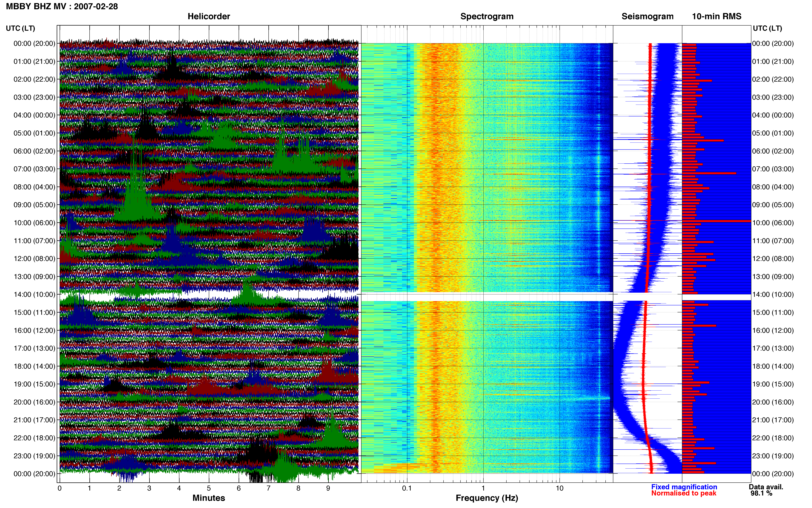Click the white data gap in spectrogram
This screenshot has width=812, height=508.
click(487, 297)
